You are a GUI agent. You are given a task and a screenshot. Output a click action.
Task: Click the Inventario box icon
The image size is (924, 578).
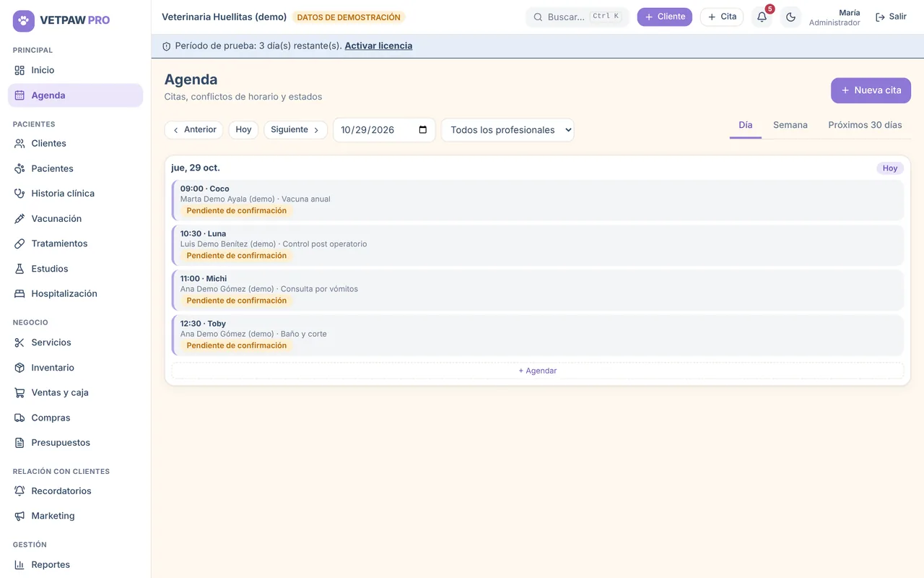point(19,368)
